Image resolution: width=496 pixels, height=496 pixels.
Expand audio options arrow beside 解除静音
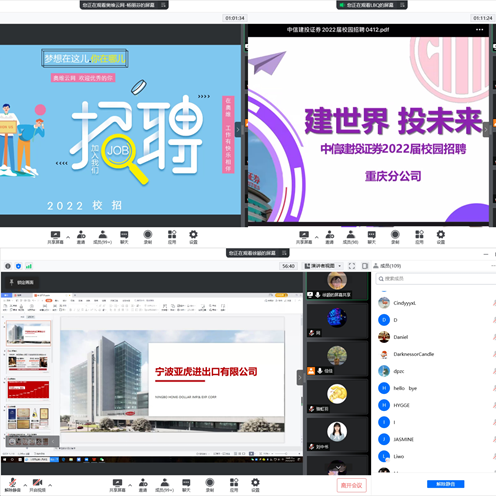pos(25,485)
